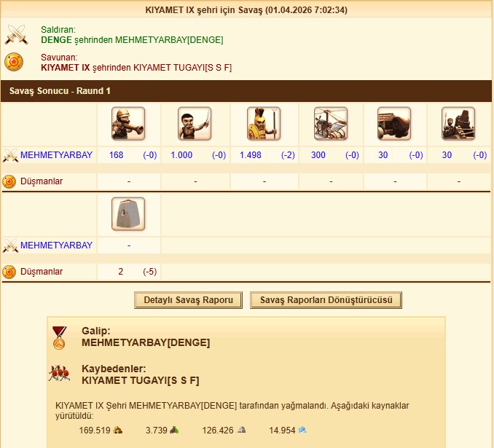This screenshot has width=494, height=448.
Task: Click the looted wine amount 3.739
Action: pyautogui.click(x=156, y=431)
